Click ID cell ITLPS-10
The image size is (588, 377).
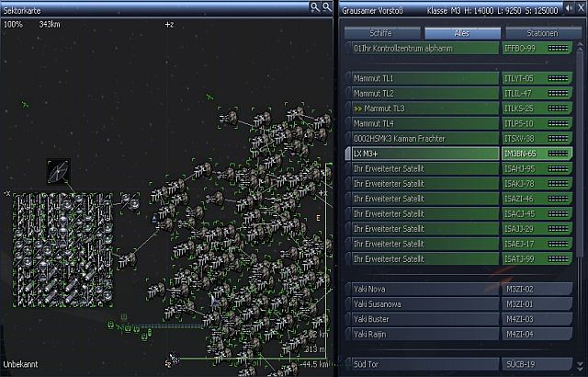[537, 123]
